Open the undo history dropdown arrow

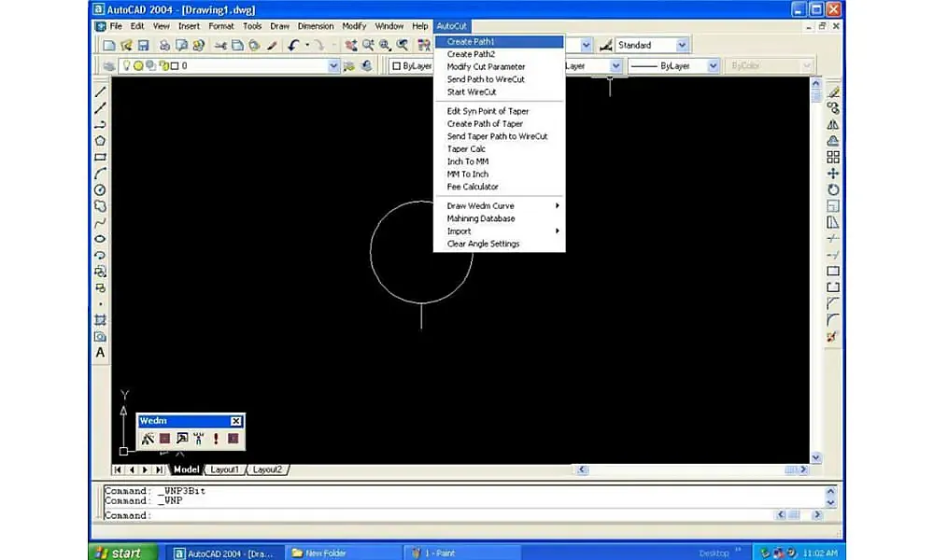[x=307, y=45]
